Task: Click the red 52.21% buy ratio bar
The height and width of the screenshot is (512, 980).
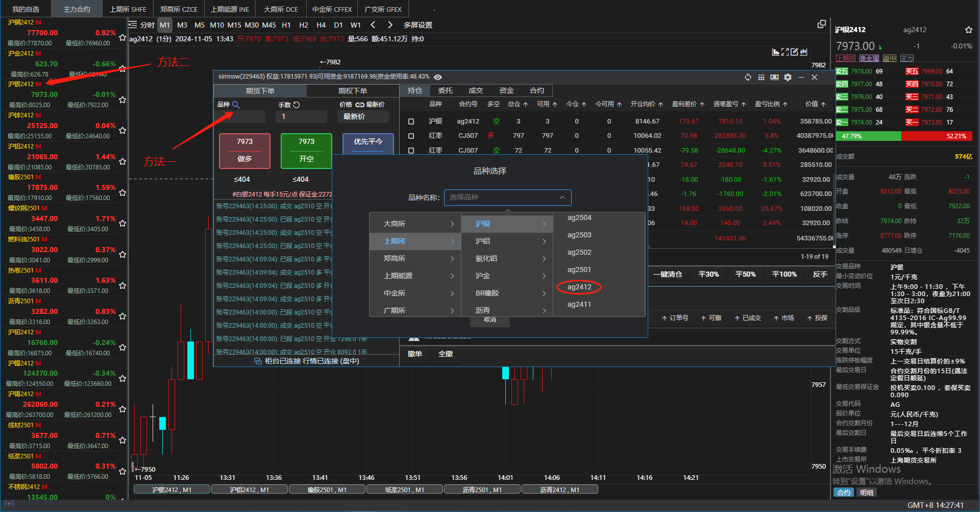Action: (x=937, y=136)
